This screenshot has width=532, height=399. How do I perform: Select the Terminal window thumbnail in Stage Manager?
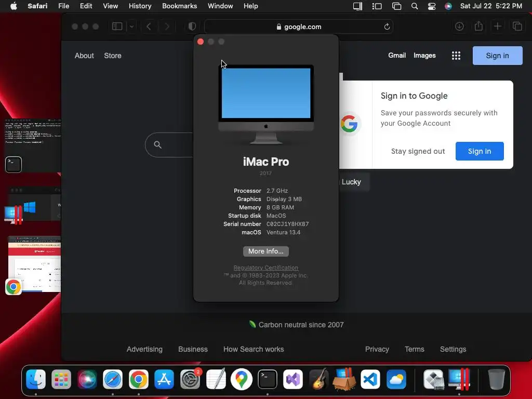(x=33, y=145)
